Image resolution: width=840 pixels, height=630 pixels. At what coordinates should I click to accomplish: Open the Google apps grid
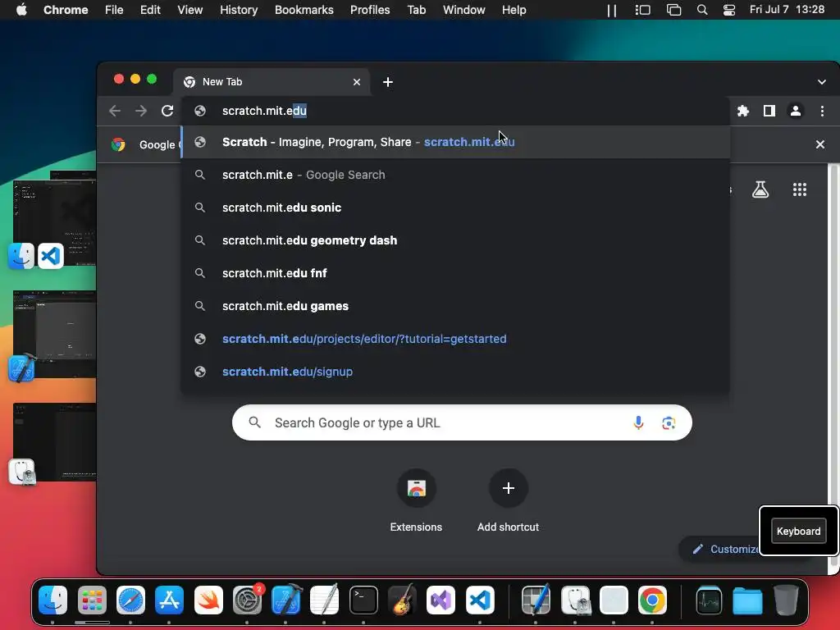pos(800,189)
